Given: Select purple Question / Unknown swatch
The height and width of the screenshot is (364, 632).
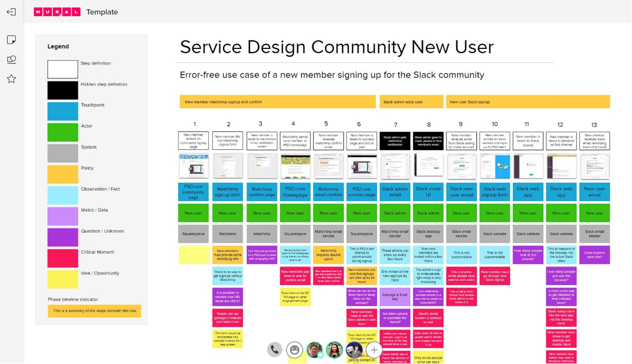Looking at the screenshot, I should coord(63,237).
